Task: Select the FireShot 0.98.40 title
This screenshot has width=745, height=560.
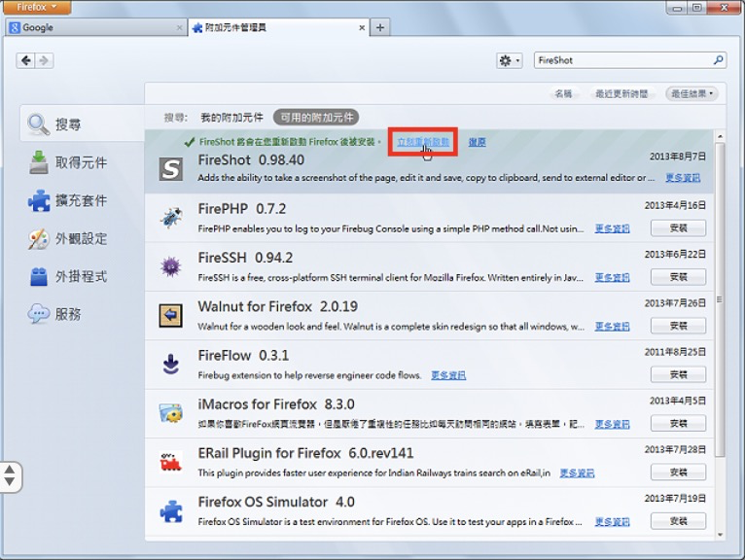Action: click(251, 160)
